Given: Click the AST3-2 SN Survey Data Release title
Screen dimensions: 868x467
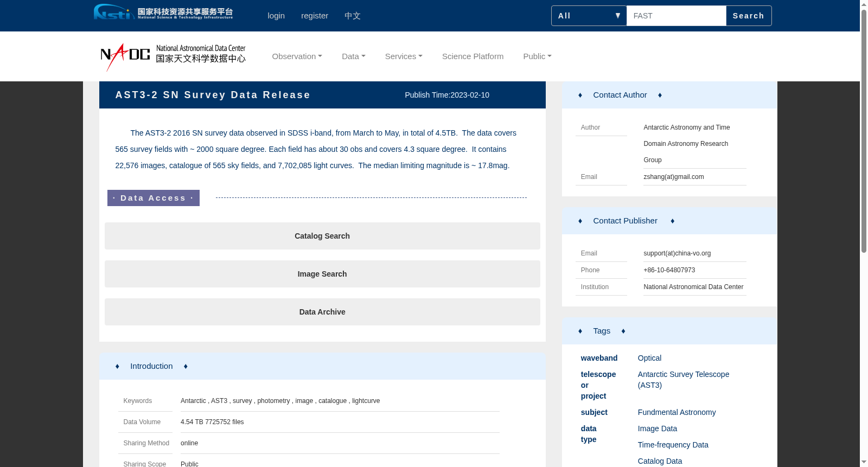Looking at the screenshot, I should pyautogui.click(x=213, y=95).
